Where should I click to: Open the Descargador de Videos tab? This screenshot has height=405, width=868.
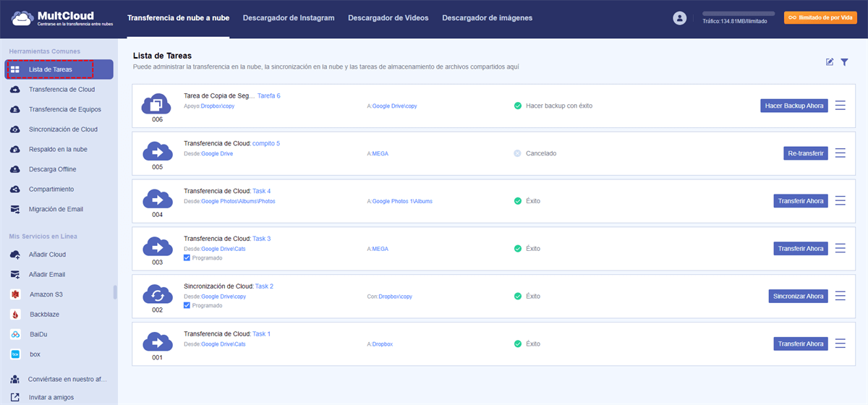(x=388, y=18)
